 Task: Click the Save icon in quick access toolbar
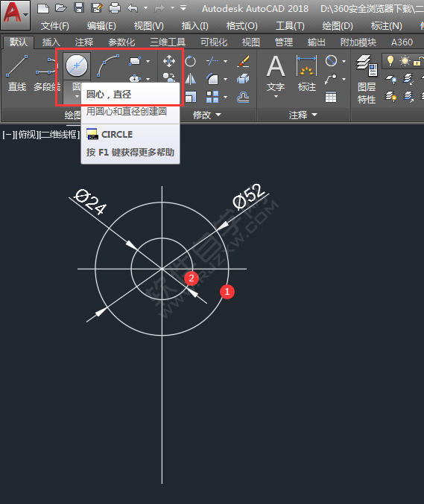click(79, 7)
